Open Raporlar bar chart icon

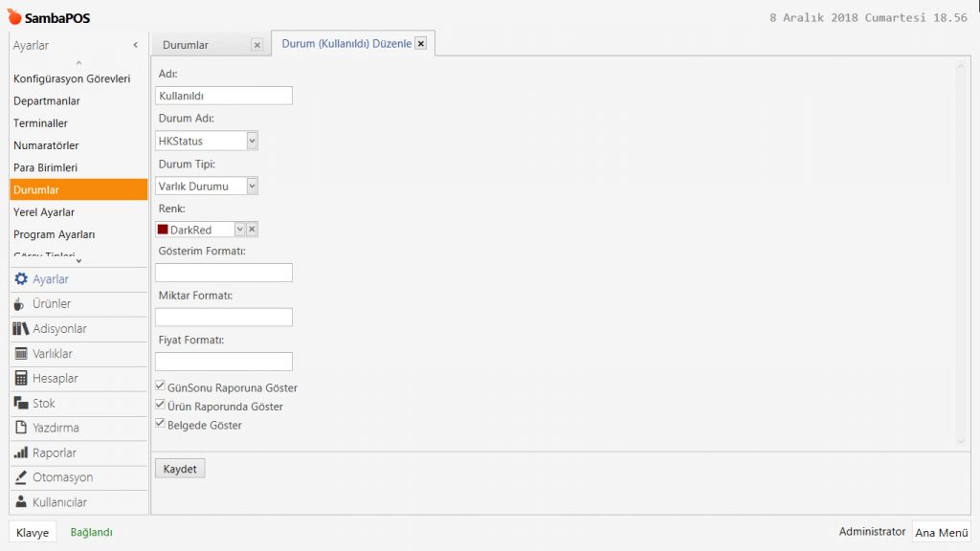point(21,453)
